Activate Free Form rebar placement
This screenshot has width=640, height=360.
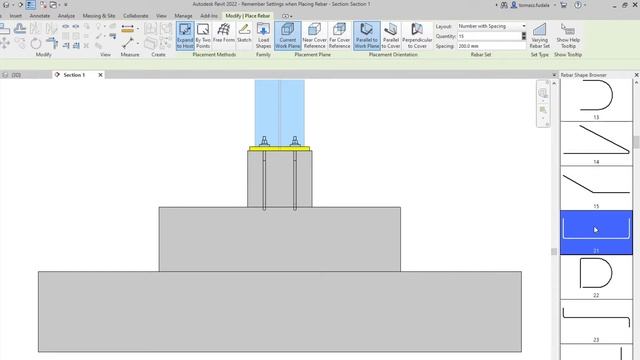click(x=224, y=36)
